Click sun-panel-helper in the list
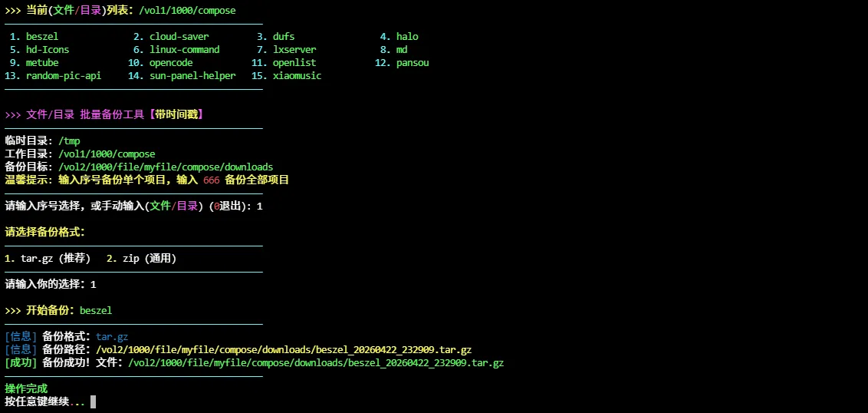 [x=192, y=75]
